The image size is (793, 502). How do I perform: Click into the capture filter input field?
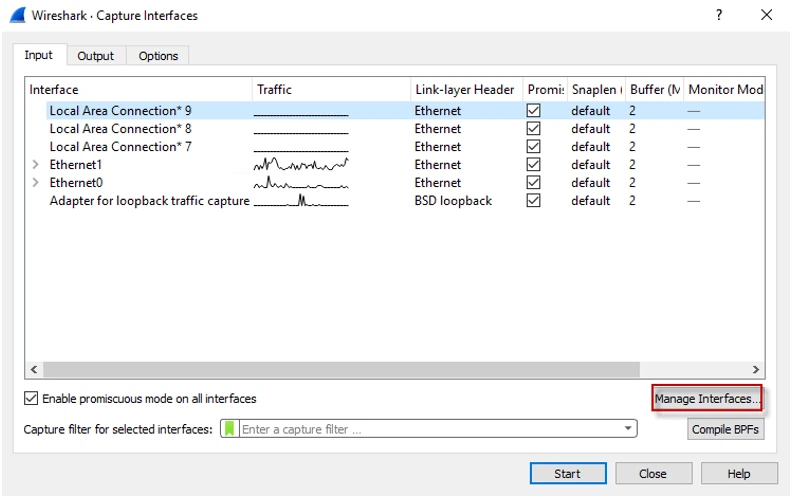pos(430,429)
